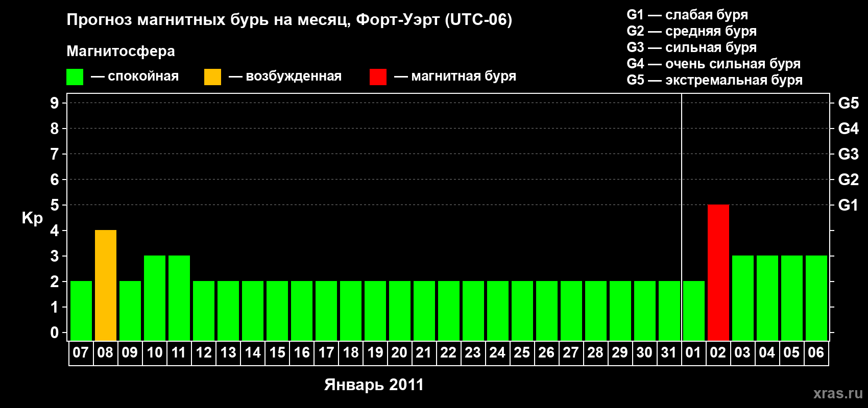This screenshot has height=408, width=868.
Task: Click date label 30 on the axis
Action: tap(644, 352)
